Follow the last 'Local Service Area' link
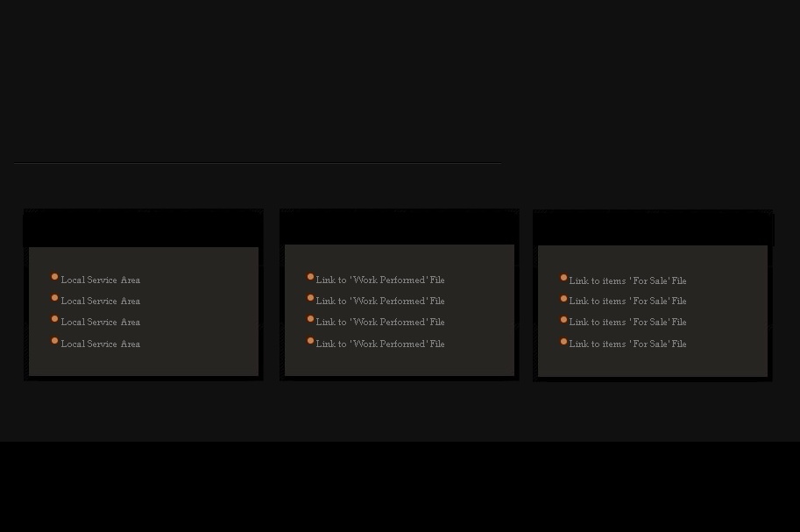The width and height of the screenshot is (800, 532). [100, 344]
